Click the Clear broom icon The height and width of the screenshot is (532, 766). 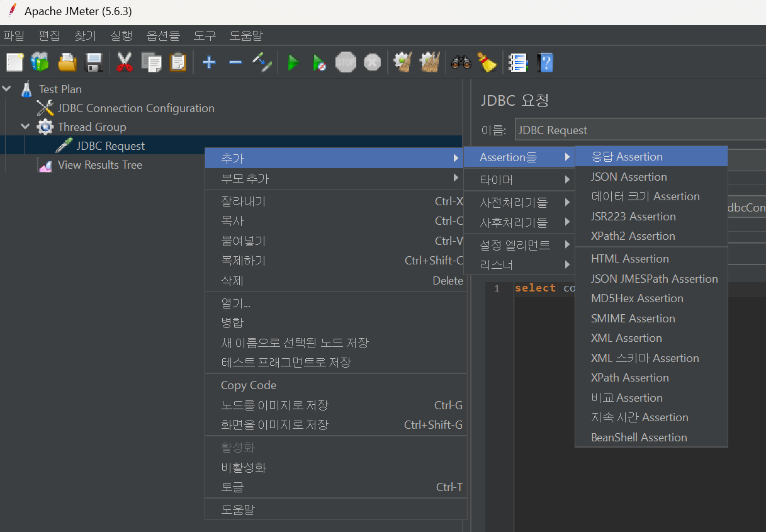[402, 62]
